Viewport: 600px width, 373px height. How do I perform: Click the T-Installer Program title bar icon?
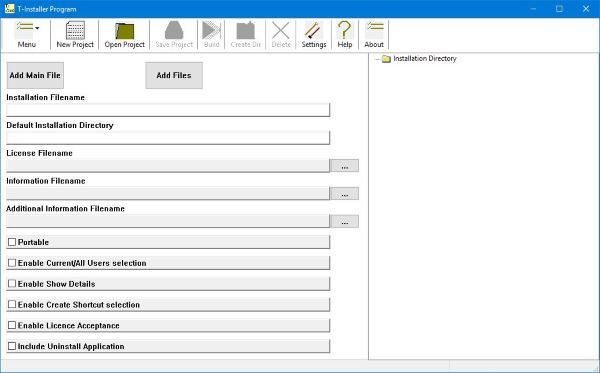[x=10, y=8]
